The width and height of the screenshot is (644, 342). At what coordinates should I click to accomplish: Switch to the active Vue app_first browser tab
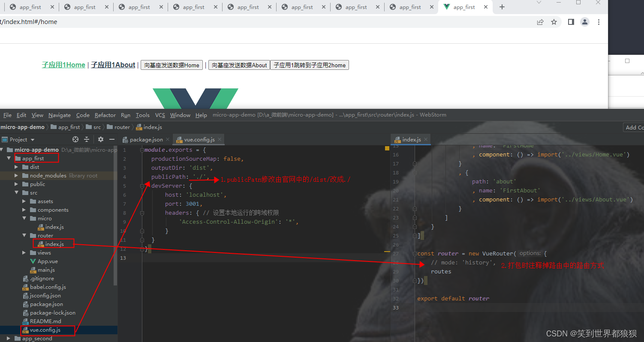coord(465,7)
